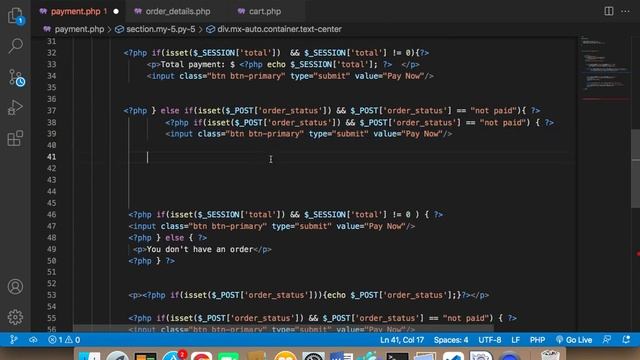The image size is (640, 360).
Task: Click the feedback icon in status bar
Action: tap(607, 340)
